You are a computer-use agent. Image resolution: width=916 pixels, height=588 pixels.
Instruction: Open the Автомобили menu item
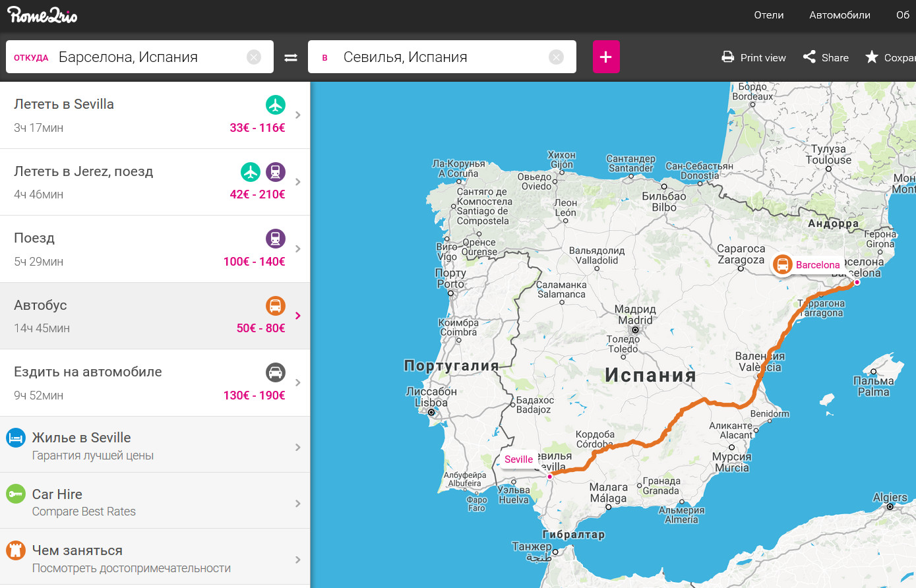(x=840, y=15)
